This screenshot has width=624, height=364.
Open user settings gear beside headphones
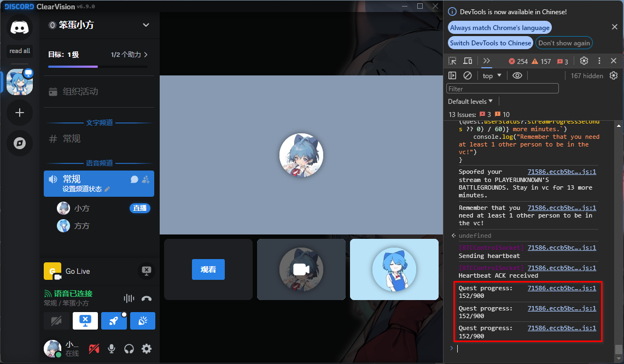click(147, 348)
